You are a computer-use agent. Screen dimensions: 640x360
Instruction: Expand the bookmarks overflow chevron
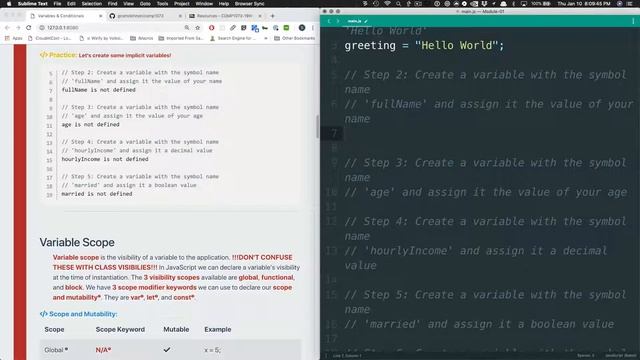[x=266, y=38]
